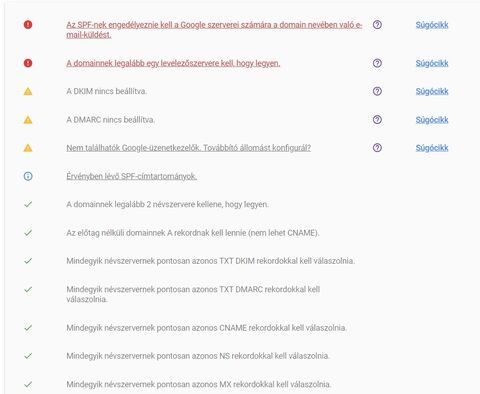Click the yellow warning triangle beside DKIM row
This screenshot has height=394, width=480.
[x=28, y=91]
